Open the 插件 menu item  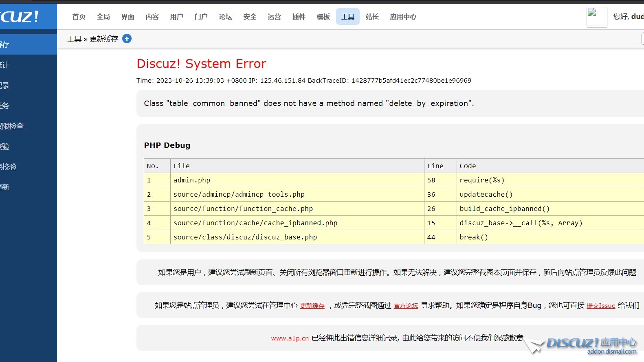pos(299,17)
